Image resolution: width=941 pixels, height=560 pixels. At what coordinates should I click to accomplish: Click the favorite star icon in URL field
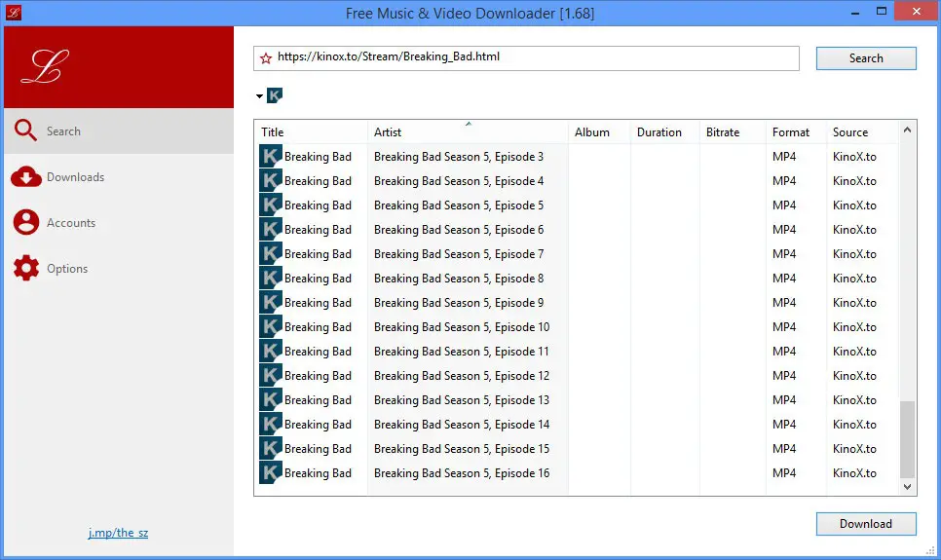(266, 58)
